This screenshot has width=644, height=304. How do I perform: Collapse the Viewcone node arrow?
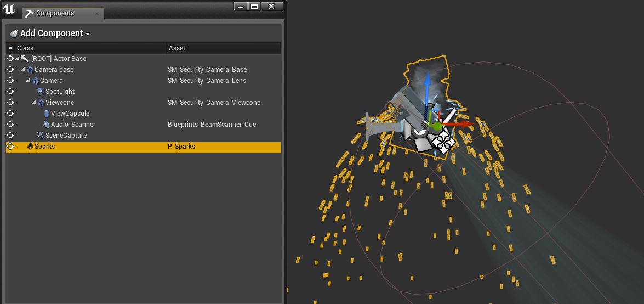coord(34,103)
